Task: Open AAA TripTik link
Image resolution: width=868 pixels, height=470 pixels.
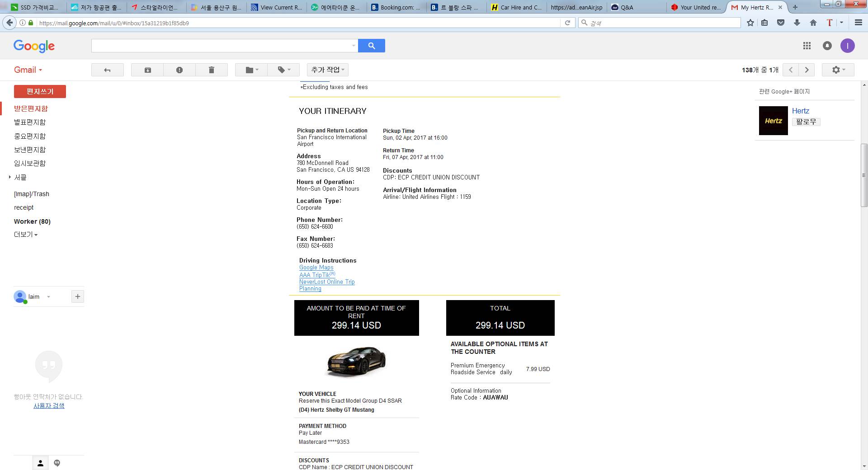Action: tap(317, 275)
